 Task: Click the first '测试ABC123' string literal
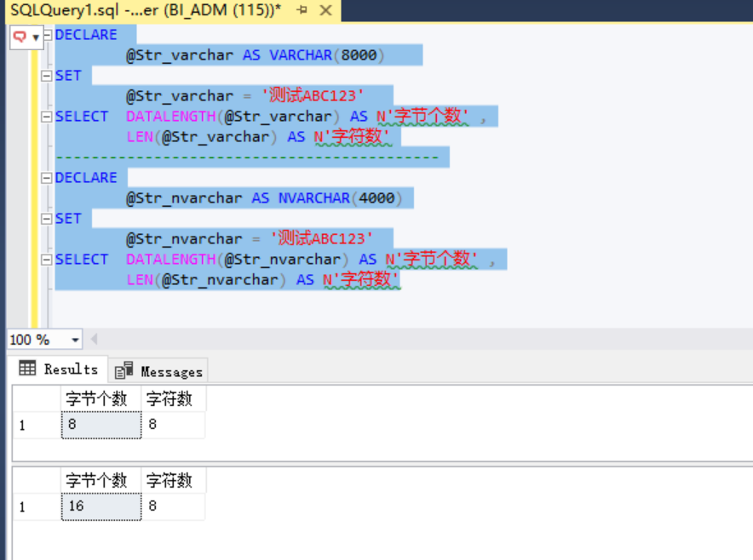312,95
